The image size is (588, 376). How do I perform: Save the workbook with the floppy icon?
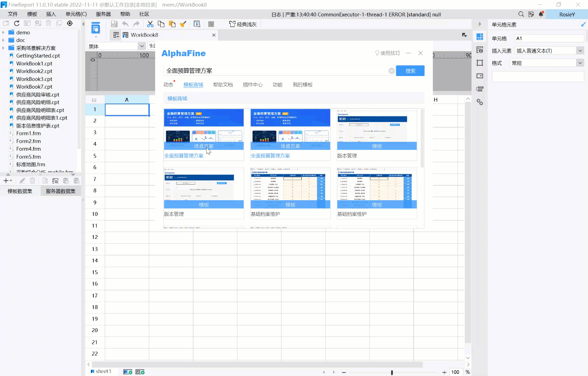(114, 24)
